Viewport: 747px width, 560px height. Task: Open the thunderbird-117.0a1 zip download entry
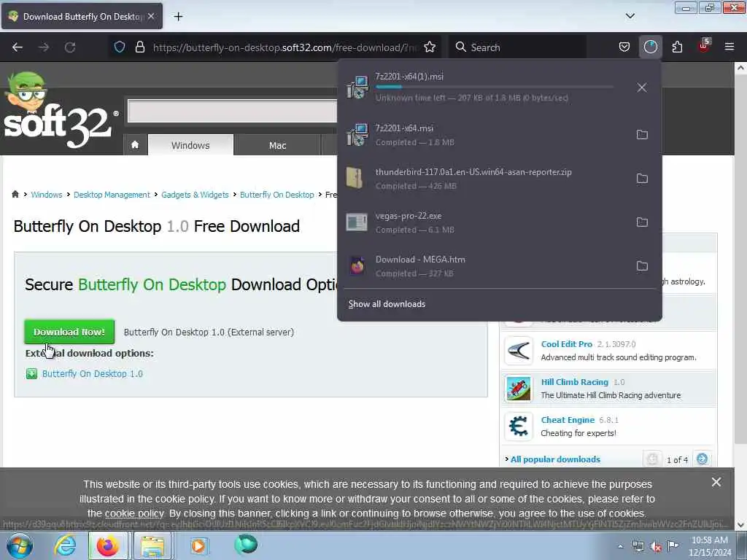click(486, 179)
